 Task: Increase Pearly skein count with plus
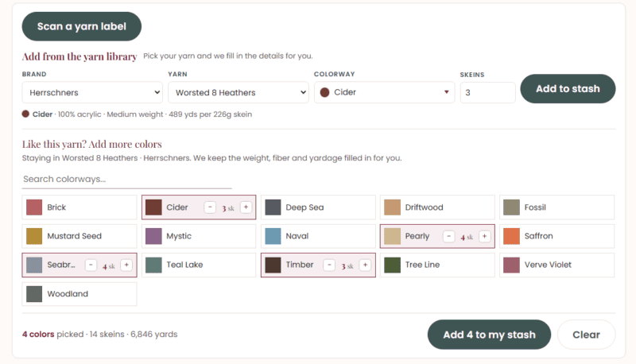(x=484, y=236)
